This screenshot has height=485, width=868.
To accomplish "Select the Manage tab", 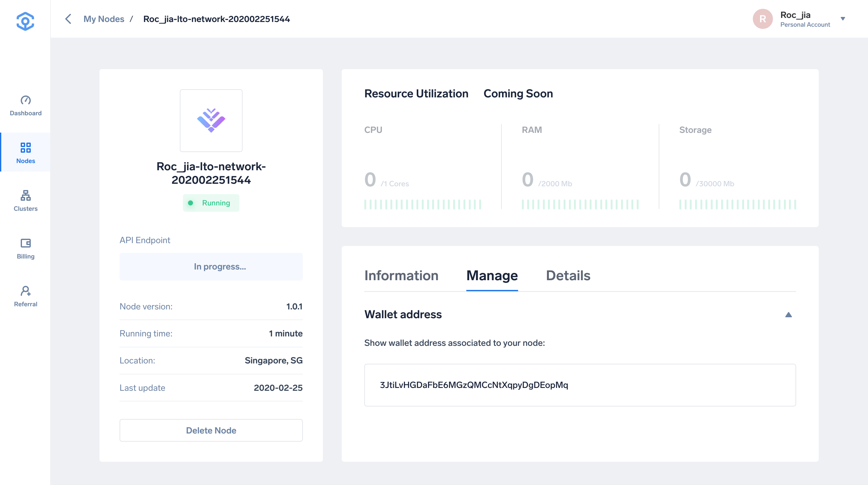I will [x=492, y=275].
